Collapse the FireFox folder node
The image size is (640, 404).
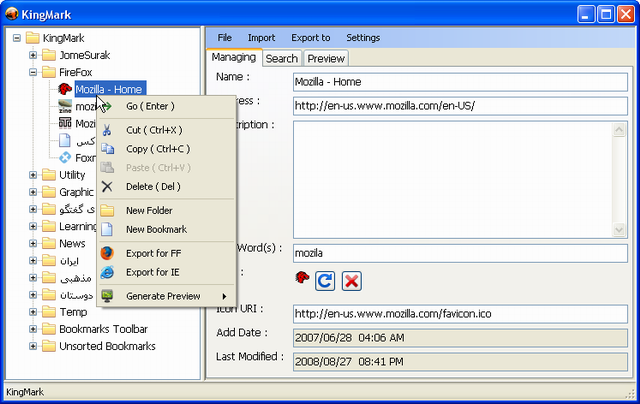(33, 72)
